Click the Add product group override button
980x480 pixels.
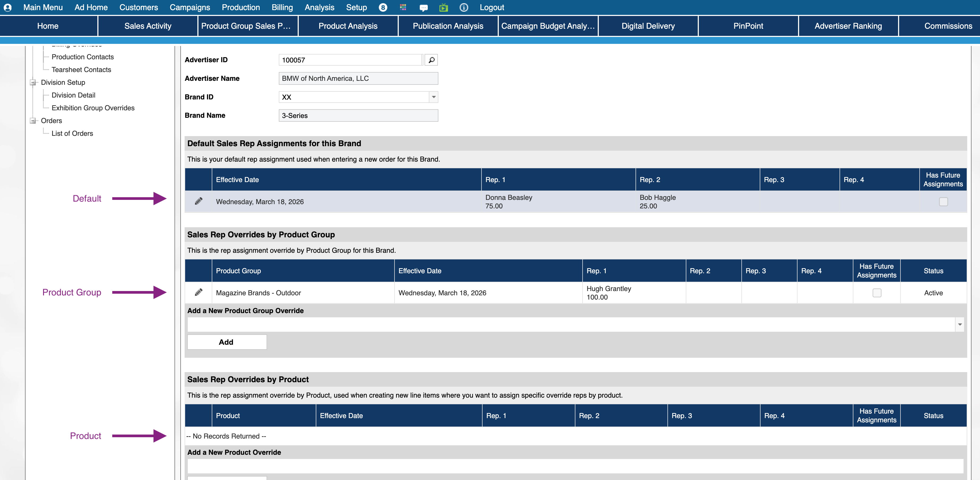(227, 342)
